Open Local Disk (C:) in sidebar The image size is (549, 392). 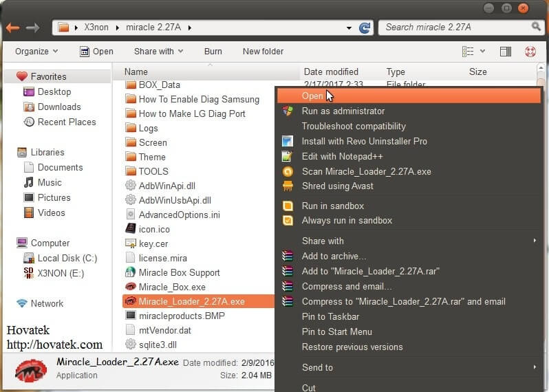(x=67, y=258)
